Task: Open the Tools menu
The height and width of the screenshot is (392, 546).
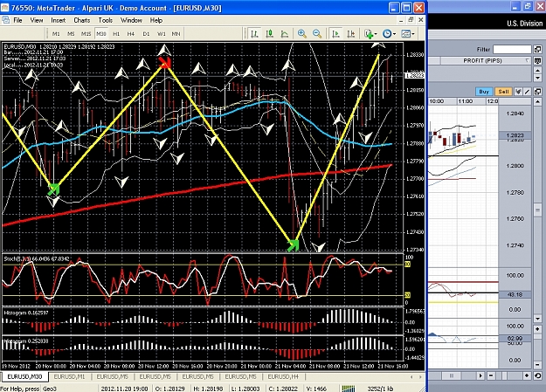Action: click(x=105, y=20)
